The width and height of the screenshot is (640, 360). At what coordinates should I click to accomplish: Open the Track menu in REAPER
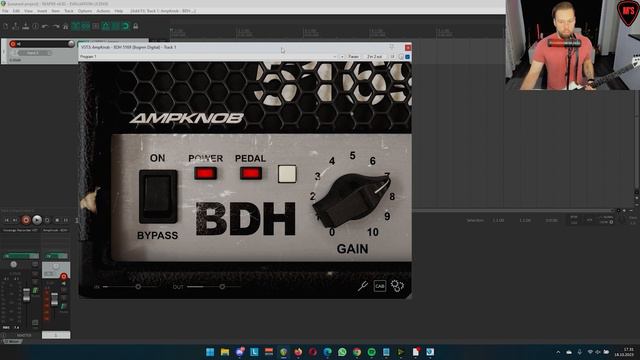69,11
